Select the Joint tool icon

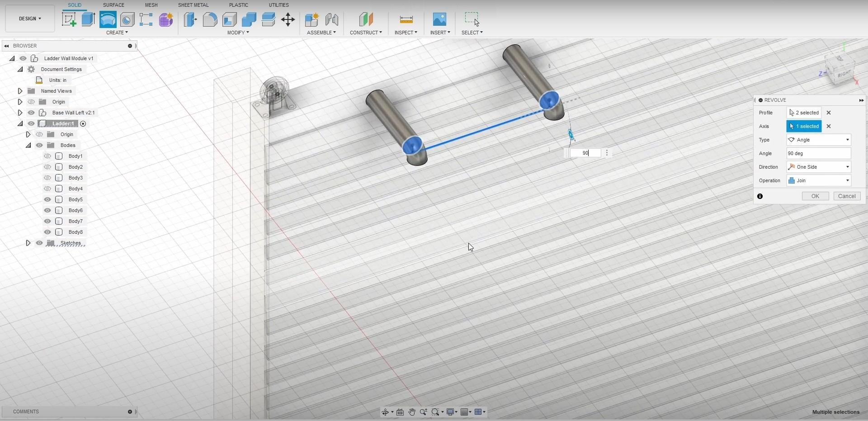332,19
